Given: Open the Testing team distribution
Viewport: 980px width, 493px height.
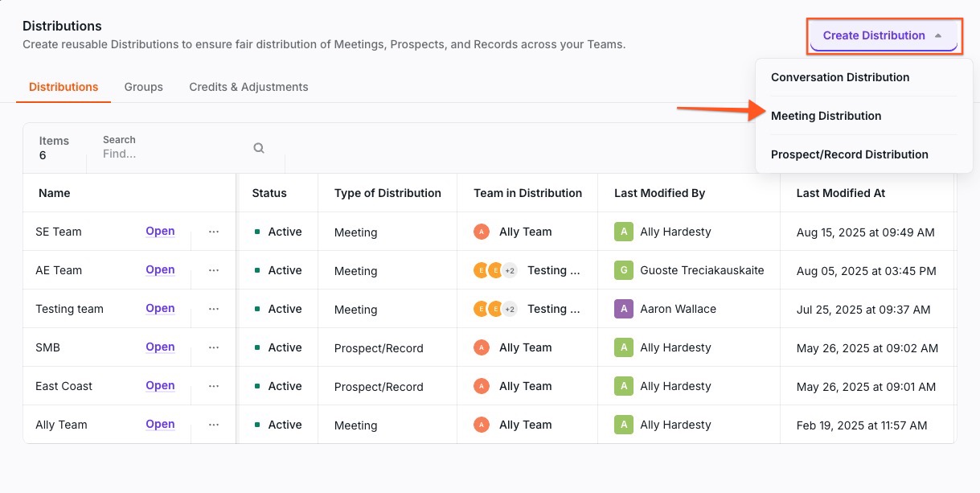Looking at the screenshot, I should point(159,308).
